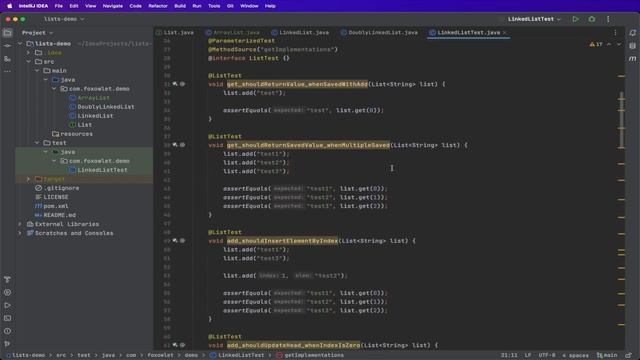Collapse the test folder
The width and height of the screenshot is (640, 360).
click(x=37, y=143)
